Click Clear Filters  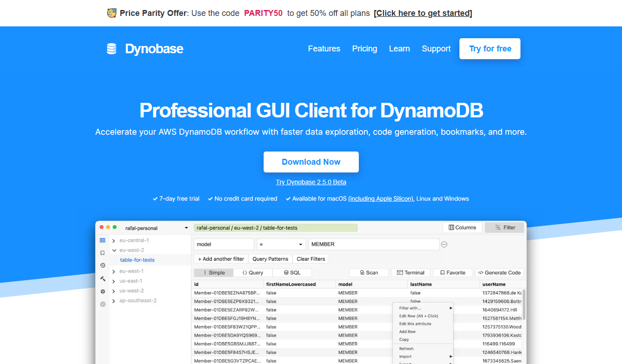(311, 259)
